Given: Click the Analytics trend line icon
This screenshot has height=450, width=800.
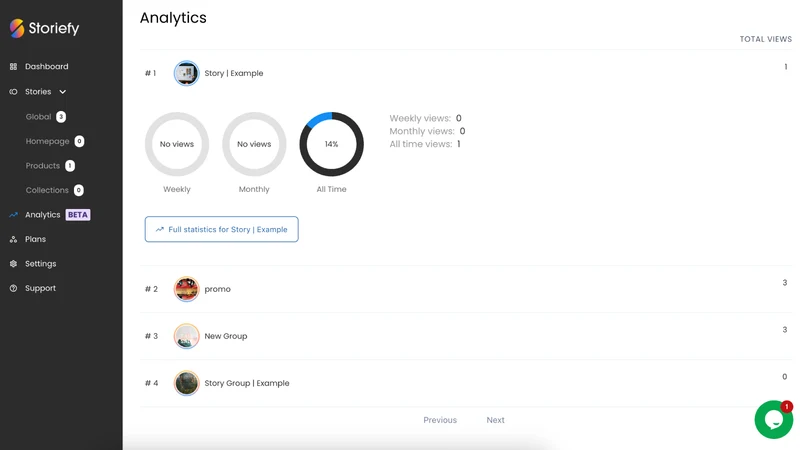Looking at the screenshot, I should click(x=13, y=215).
